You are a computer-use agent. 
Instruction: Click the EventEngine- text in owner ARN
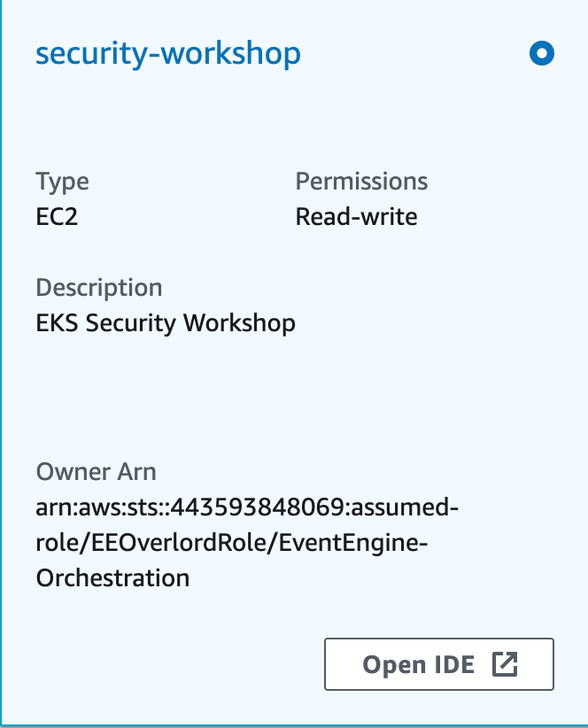[353, 543]
